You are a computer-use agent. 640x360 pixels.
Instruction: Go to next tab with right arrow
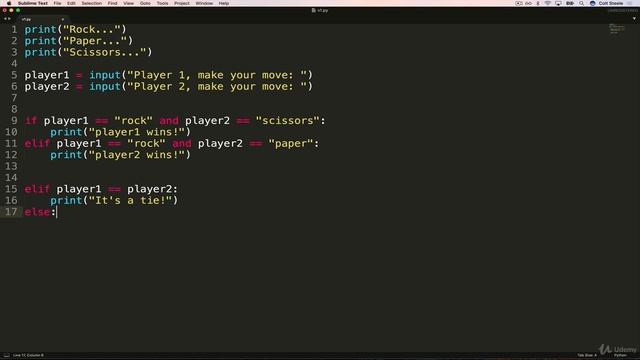pos(9,19)
